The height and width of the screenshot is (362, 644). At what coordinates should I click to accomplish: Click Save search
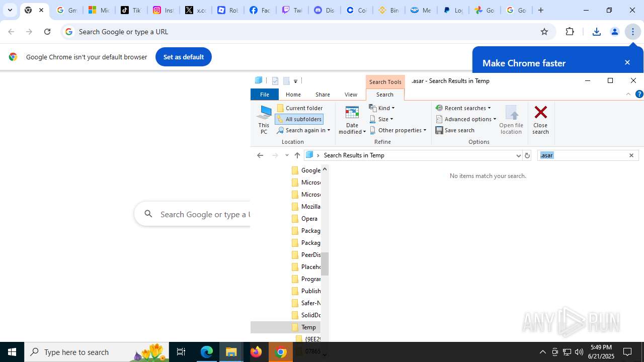[455, 130]
